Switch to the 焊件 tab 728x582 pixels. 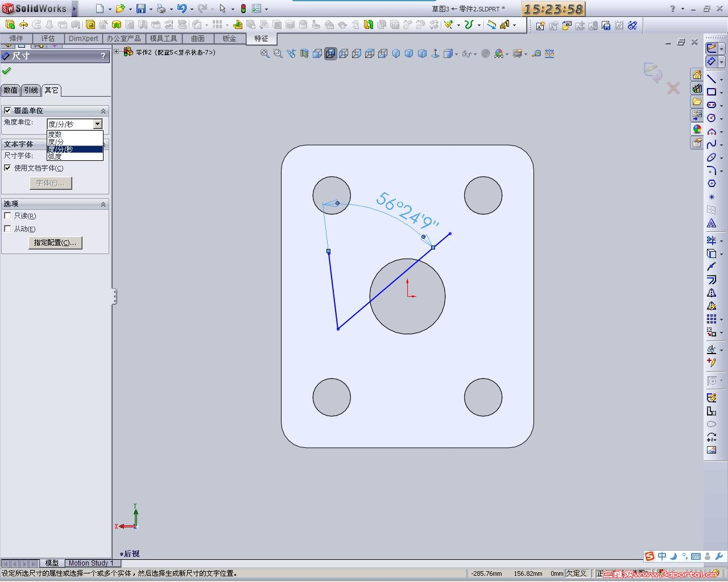point(16,39)
